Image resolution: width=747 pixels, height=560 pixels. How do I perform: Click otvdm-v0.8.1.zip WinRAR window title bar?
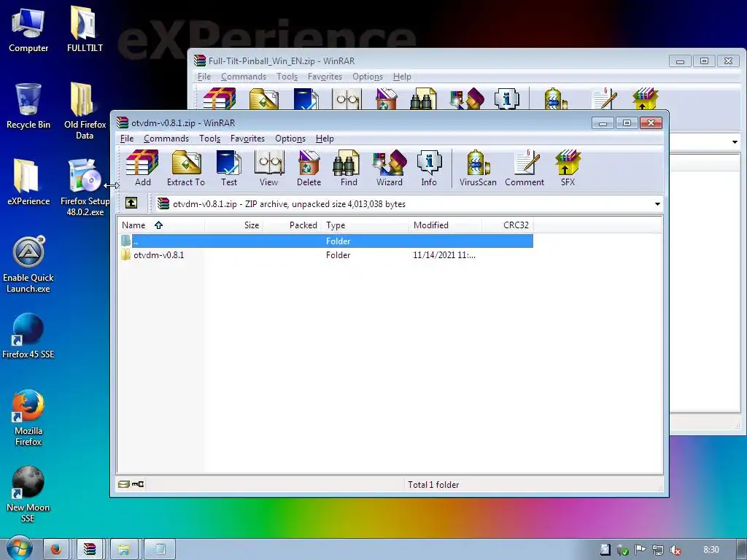point(352,122)
